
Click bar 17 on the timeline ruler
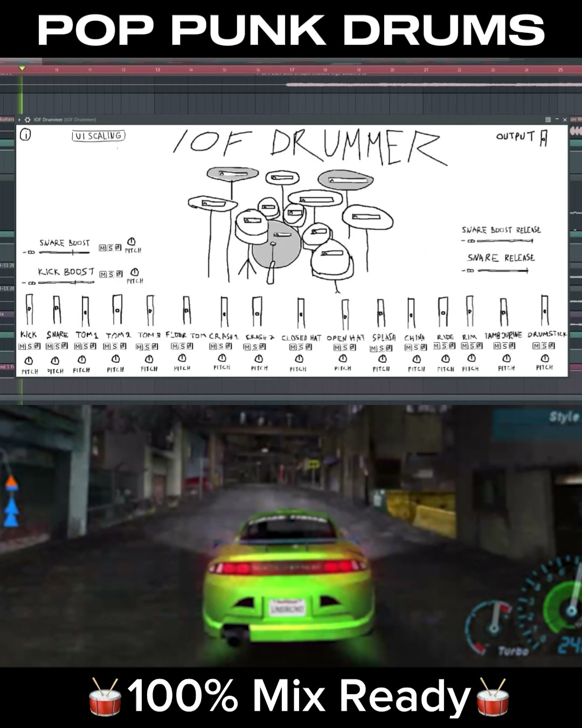pos(292,70)
